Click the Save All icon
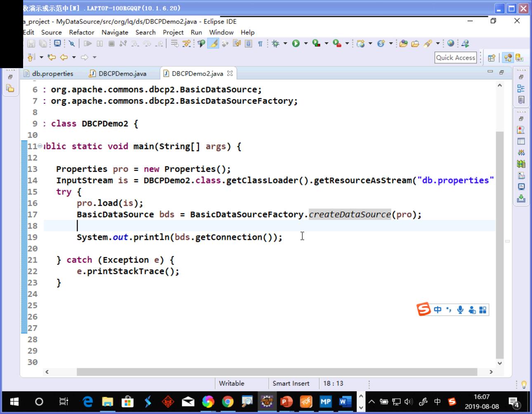The width and height of the screenshot is (532, 414). (x=43, y=43)
